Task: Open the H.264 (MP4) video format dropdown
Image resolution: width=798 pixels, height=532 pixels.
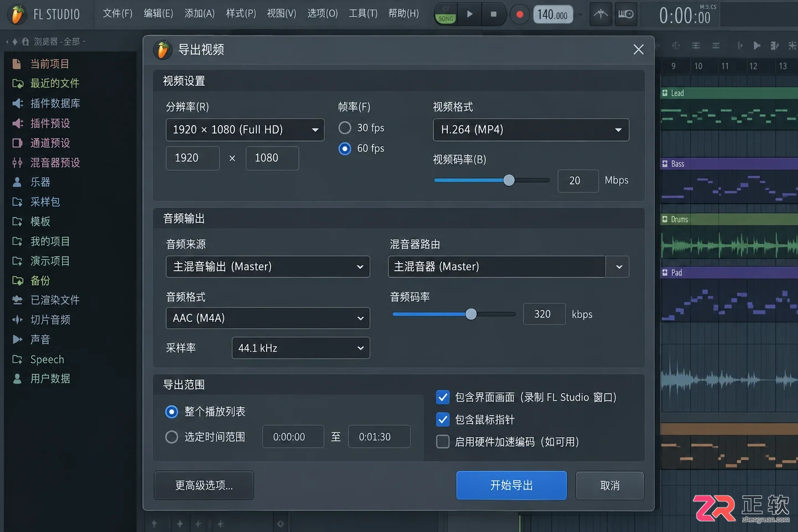Action: pyautogui.click(x=531, y=130)
